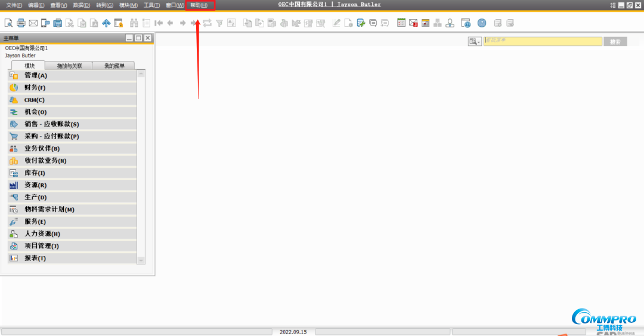Expand the 库存(I) module
Viewport: 644px width, 336px height.
pyautogui.click(x=35, y=173)
